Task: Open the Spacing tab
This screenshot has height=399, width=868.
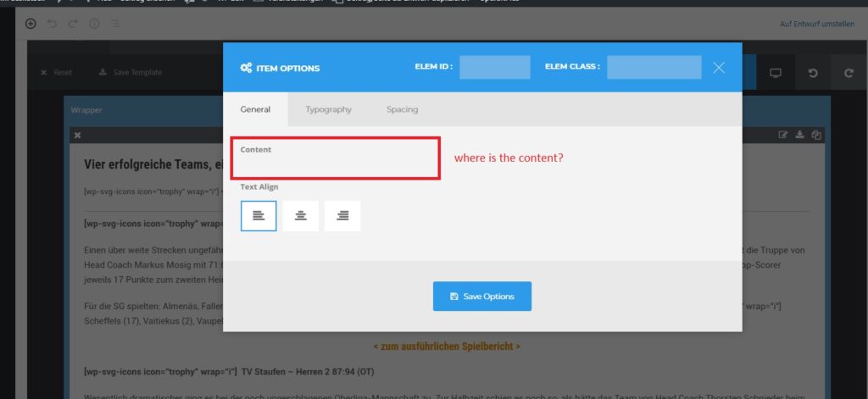Action: pos(402,109)
